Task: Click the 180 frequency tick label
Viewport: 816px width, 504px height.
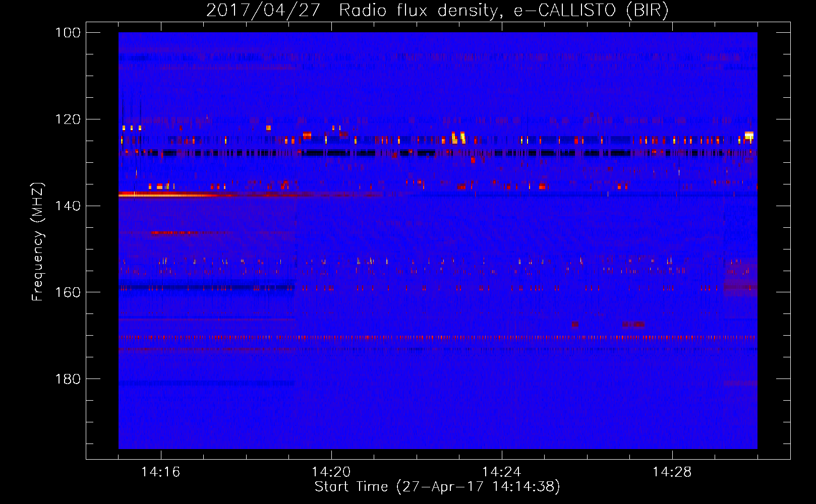Action: [68, 379]
